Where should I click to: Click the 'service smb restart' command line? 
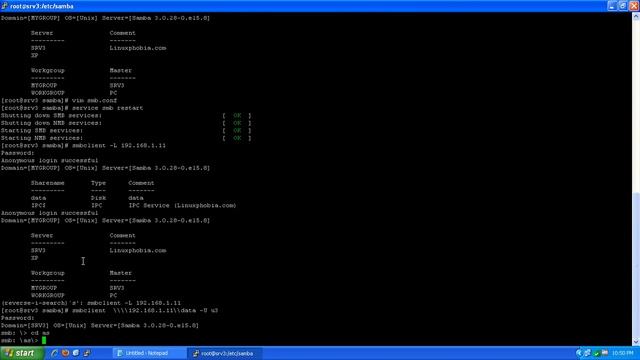[x=72, y=108]
